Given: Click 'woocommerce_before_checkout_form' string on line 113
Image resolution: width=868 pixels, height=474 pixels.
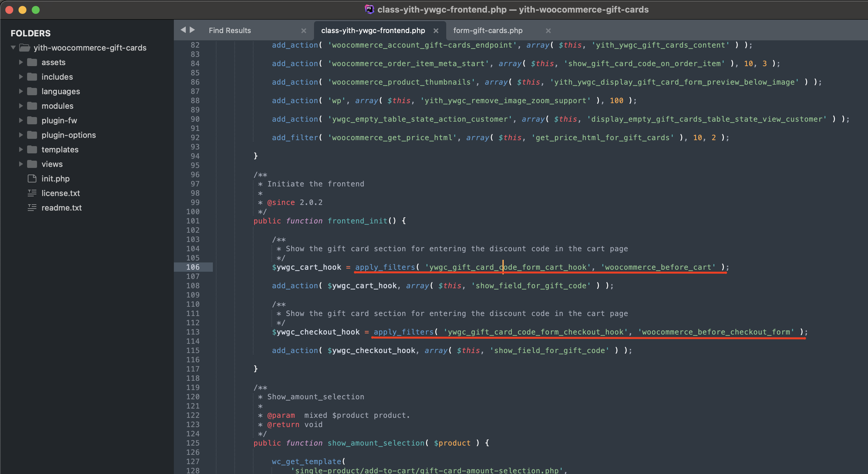Looking at the screenshot, I should coord(716,332).
